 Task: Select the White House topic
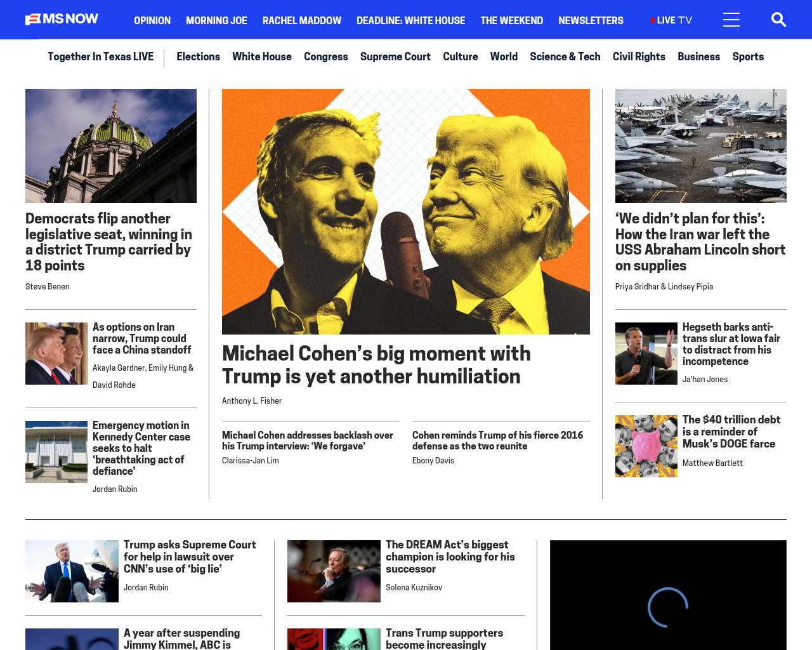pyautogui.click(x=262, y=56)
